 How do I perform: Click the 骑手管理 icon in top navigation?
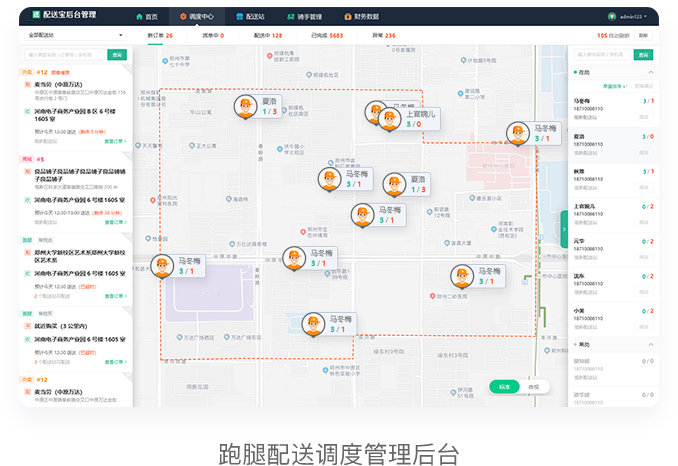point(292,17)
